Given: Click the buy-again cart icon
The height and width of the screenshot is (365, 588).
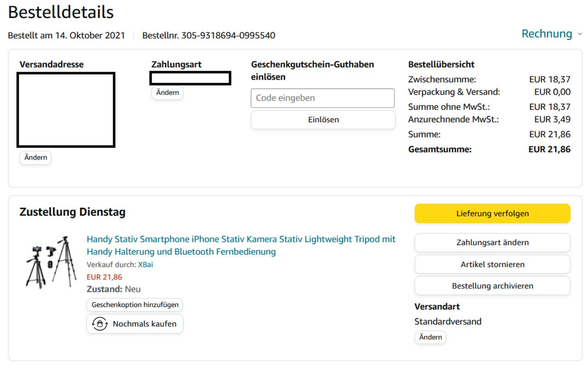Looking at the screenshot, I should click(100, 324).
